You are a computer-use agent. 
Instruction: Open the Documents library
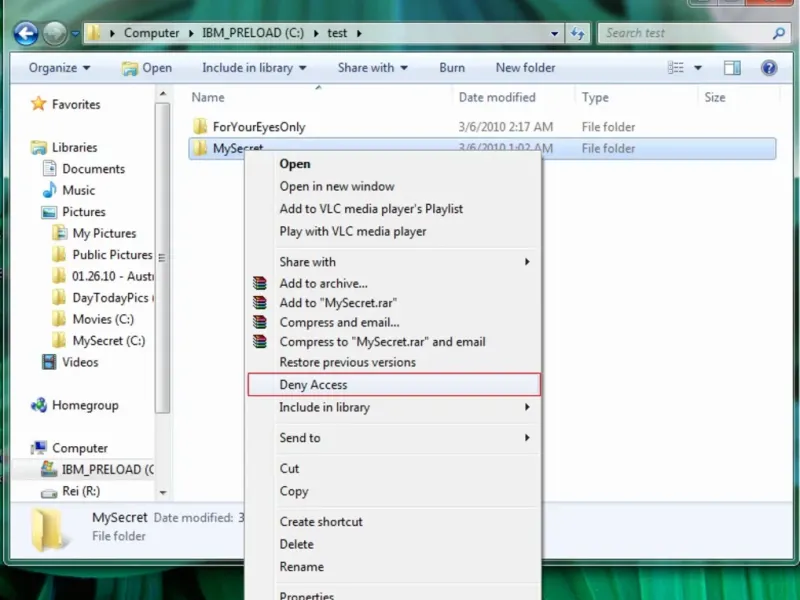click(x=84, y=169)
